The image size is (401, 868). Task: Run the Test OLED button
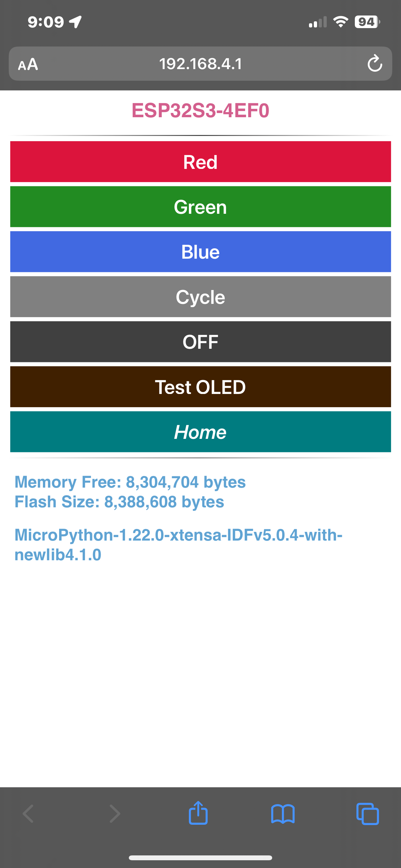pyautogui.click(x=200, y=387)
